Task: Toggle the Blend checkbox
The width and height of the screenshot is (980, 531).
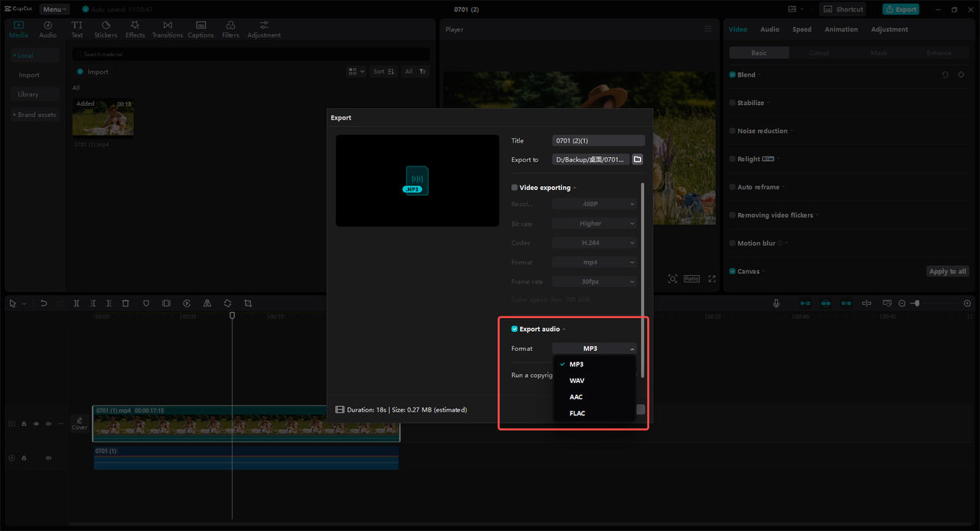Action: coord(733,74)
